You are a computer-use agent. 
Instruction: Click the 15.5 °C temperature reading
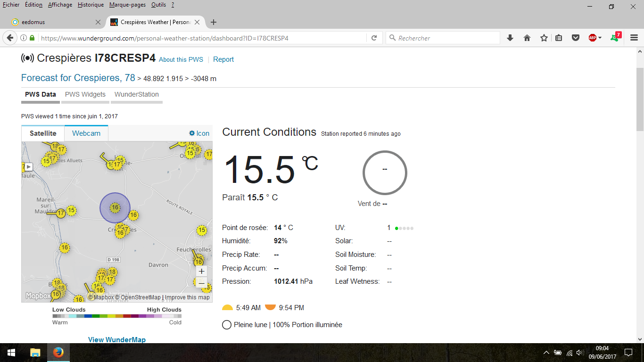(270, 170)
